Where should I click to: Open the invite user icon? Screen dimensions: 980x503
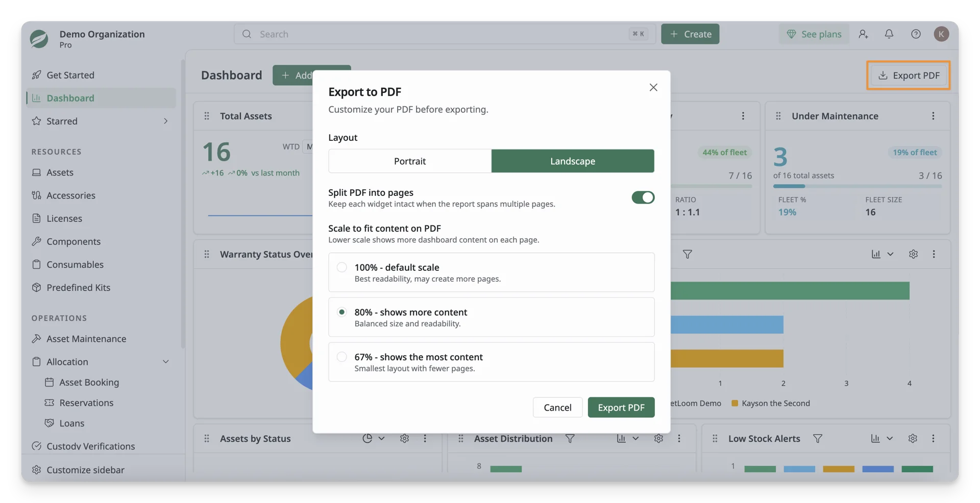click(x=863, y=34)
